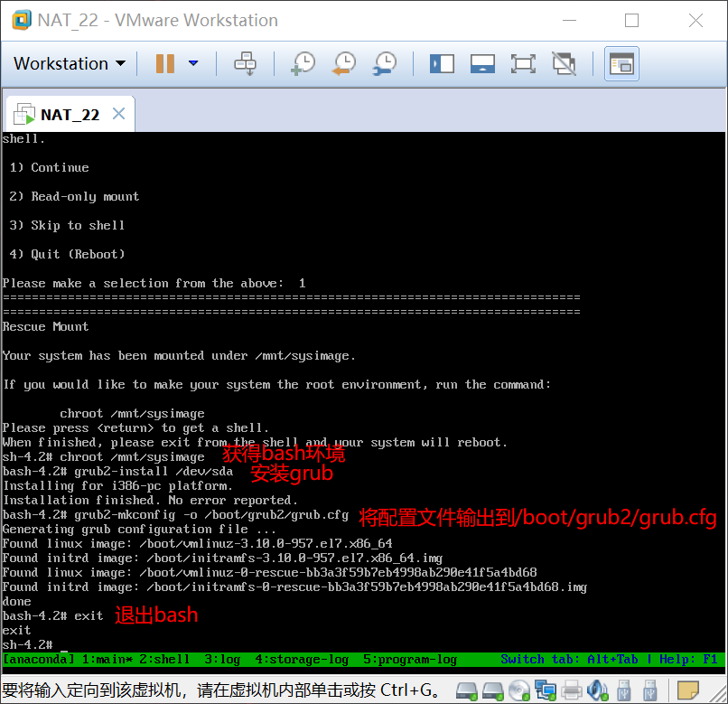Viewport: 728px width, 704px height.
Task: Click the Ctrl+G input hint status message
Action: (221, 690)
